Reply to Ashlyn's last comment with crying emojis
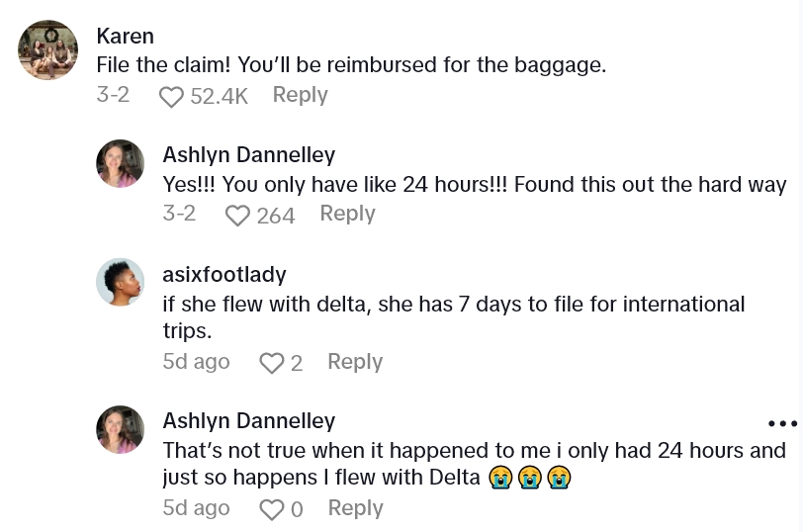Viewport: 803px width, 532px height. [x=355, y=508]
